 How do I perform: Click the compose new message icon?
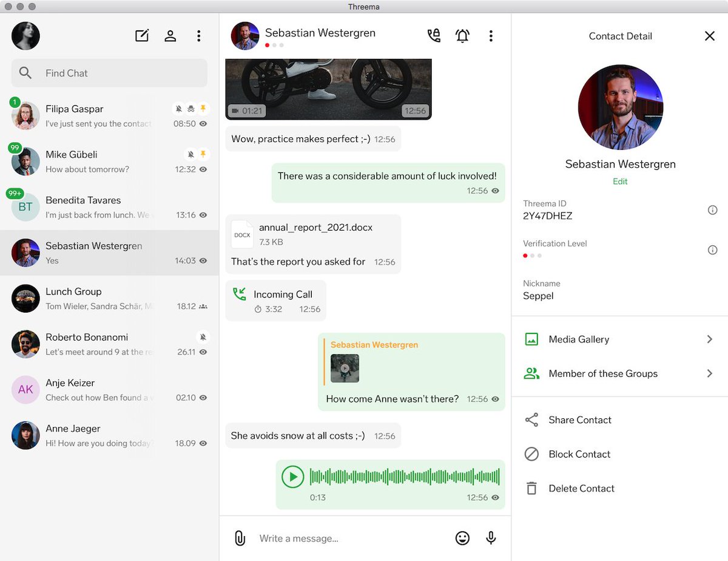coord(142,36)
